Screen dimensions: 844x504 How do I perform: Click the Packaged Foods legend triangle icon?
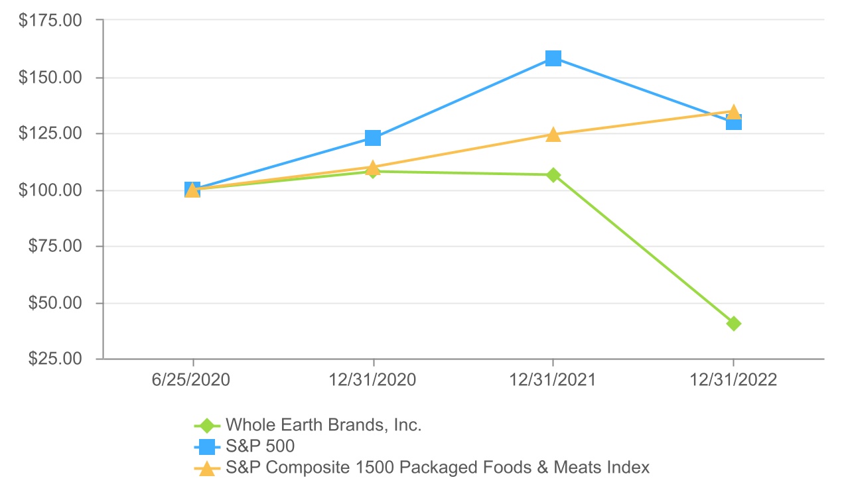click(207, 468)
